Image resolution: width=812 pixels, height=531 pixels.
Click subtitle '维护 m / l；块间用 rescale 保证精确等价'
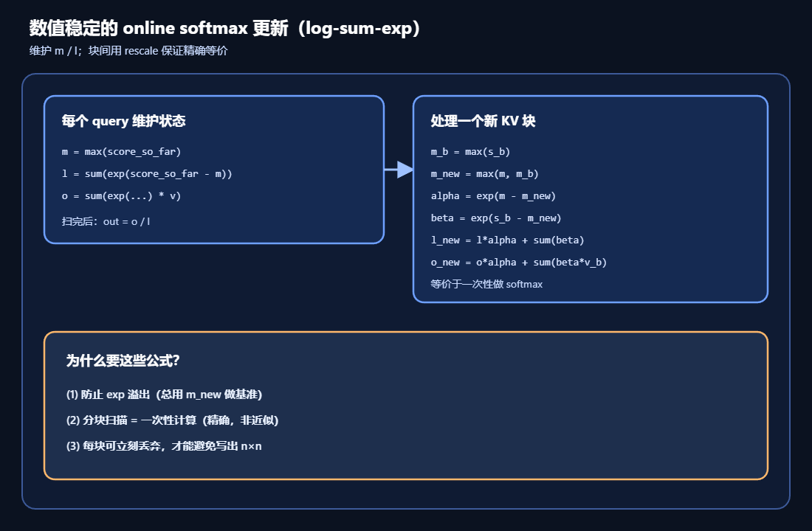pyautogui.click(x=128, y=51)
